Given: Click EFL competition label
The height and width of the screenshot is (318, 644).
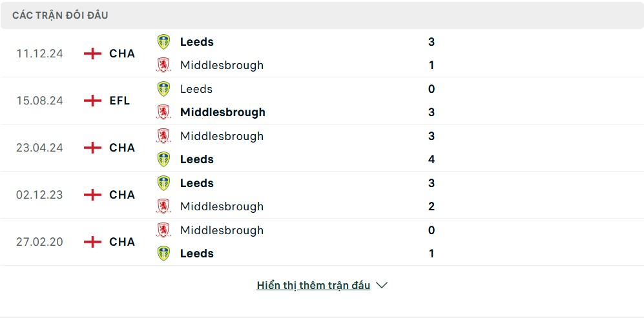Looking at the screenshot, I should (x=119, y=101).
